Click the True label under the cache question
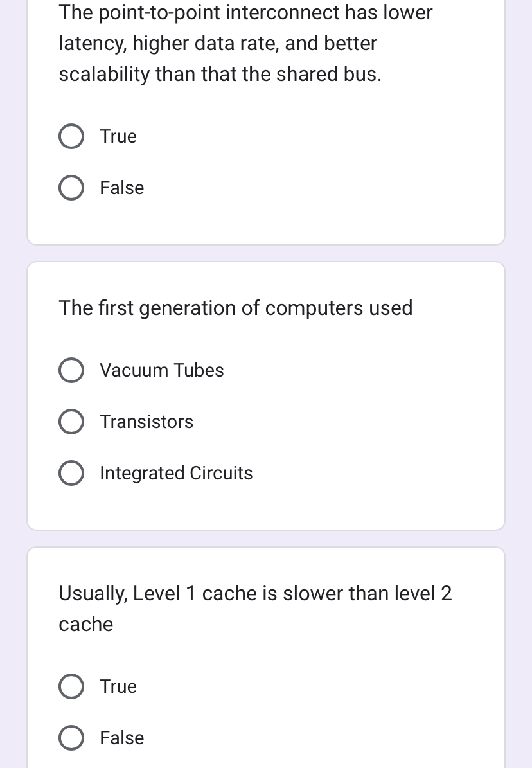Screen dimensions: 532x768 118,686
